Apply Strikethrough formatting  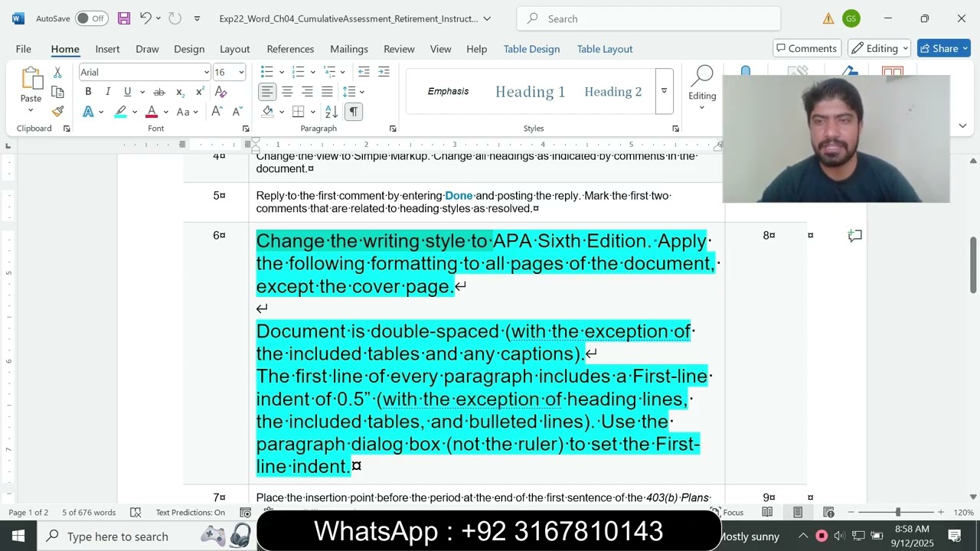(x=159, y=92)
